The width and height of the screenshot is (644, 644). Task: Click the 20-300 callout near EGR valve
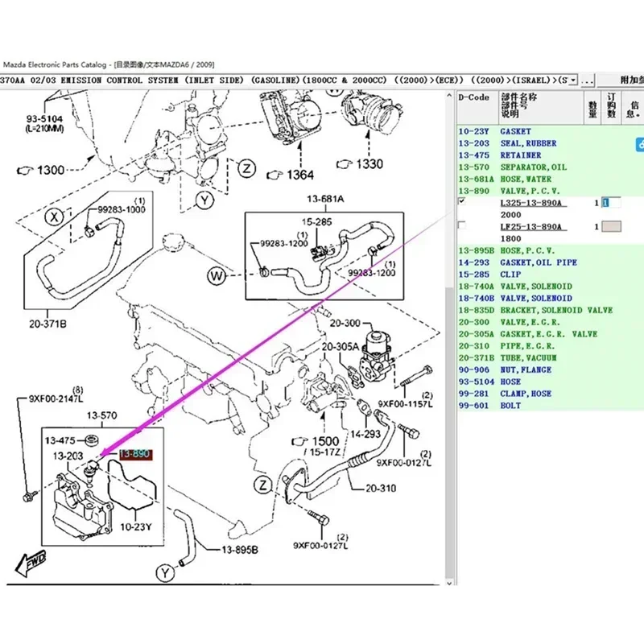tap(345, 324)
